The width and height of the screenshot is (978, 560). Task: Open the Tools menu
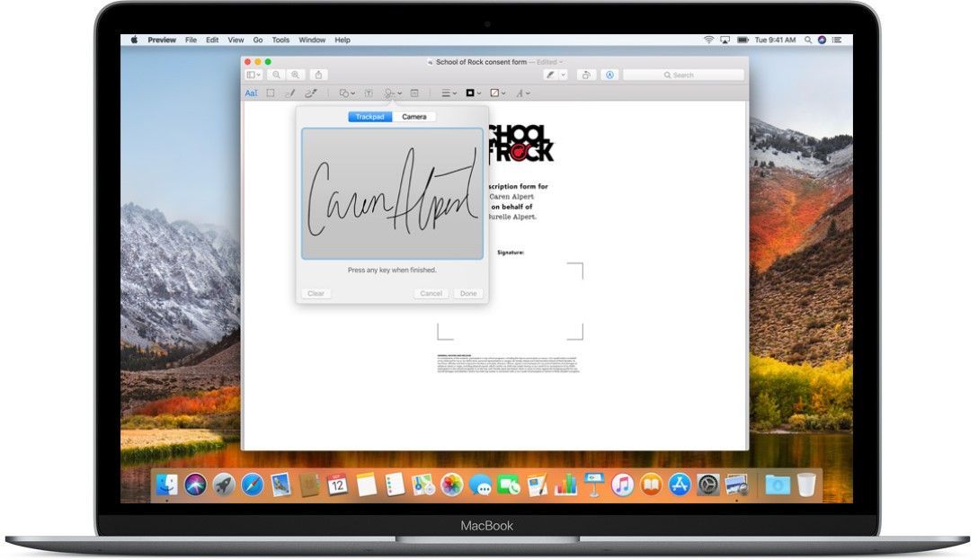tap(280, 40)
